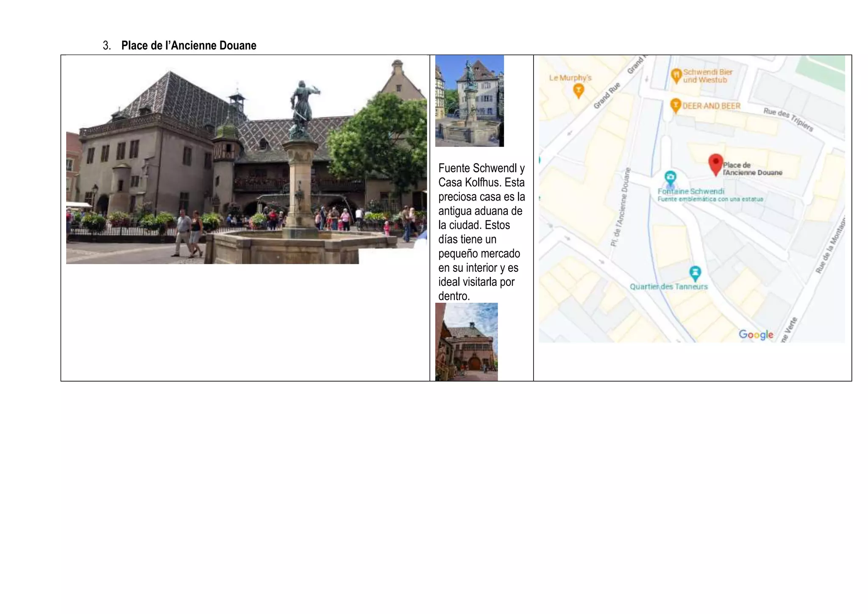Click the orange DEER AND BEER marker
The image size is (868, 614).
(x=676, y=105)
